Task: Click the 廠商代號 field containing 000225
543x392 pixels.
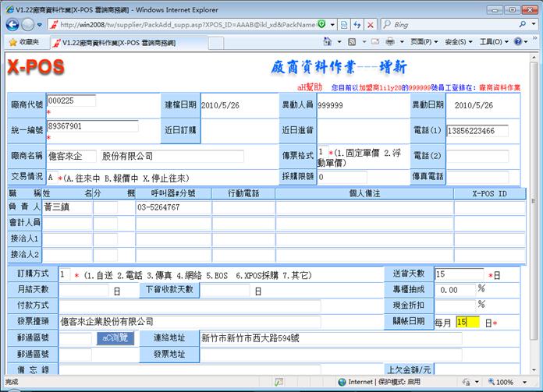Action: 71,101
